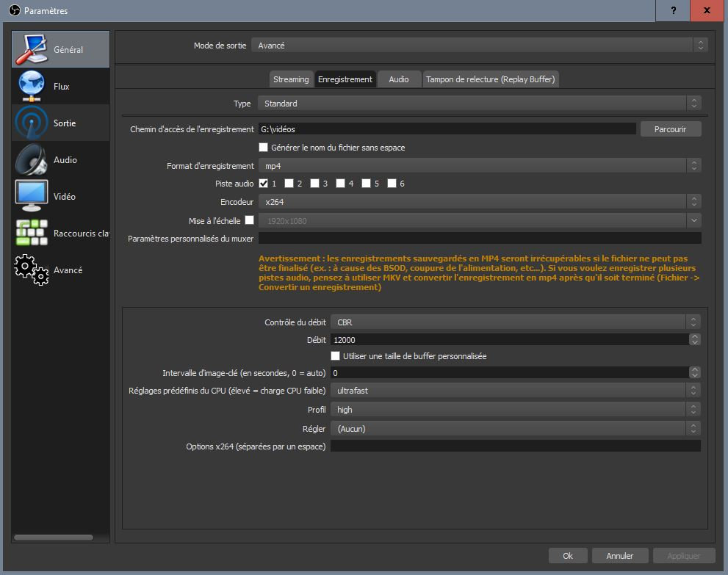
Task: Click the Options x264 input field
Action: pos(515,446)
